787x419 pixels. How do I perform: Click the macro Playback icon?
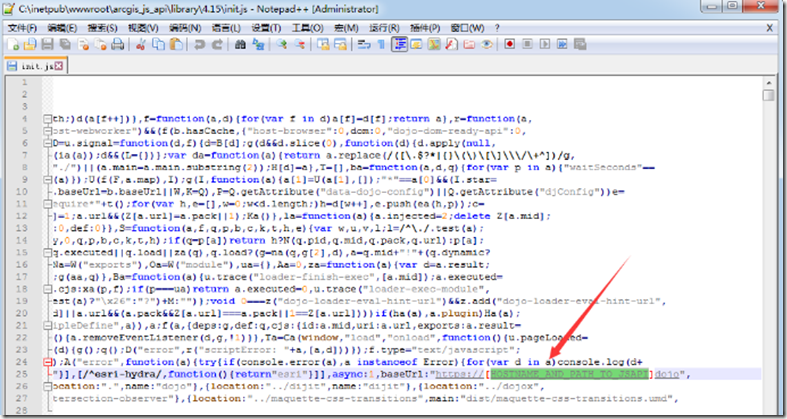(x=545, y=44)
